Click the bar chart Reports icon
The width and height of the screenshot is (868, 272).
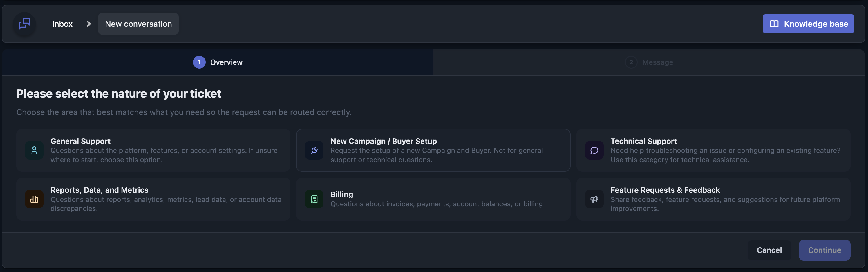(x=34, y=199)
